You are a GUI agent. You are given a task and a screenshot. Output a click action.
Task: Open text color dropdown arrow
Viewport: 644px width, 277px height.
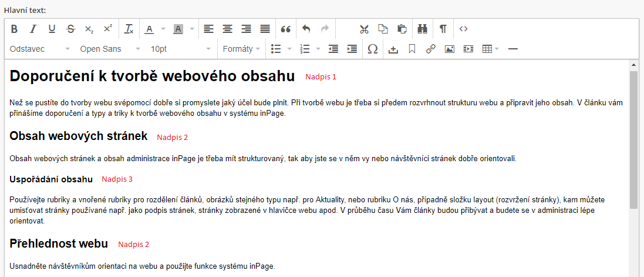coord(163,29)
